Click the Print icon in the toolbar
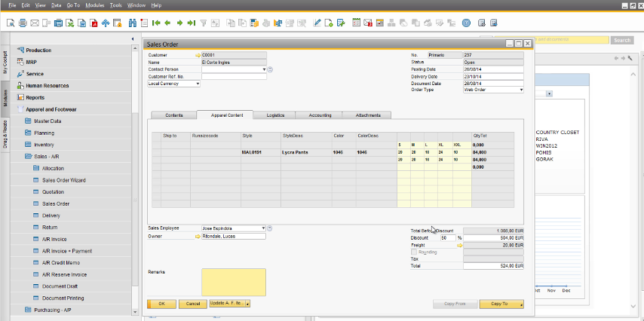This screenshot has width=644, height=321. tap(23, 23)
